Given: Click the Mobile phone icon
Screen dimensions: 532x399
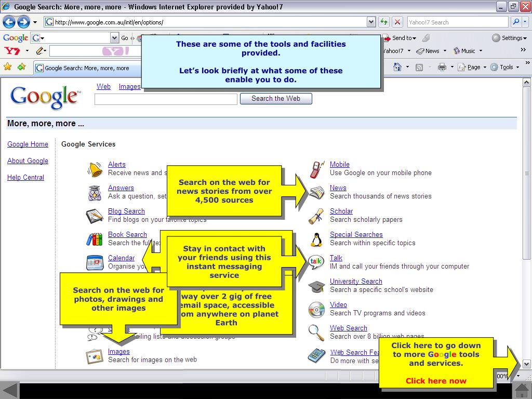Looking at the screenshot, I should coord(317,170).
